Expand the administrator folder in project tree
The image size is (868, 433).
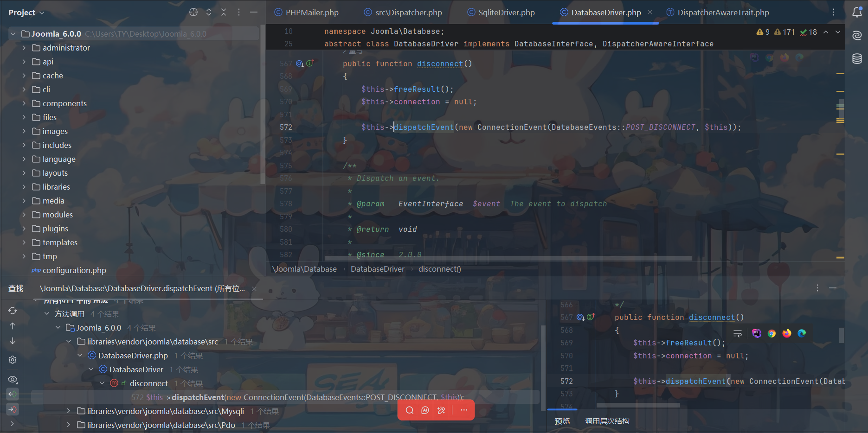[24, 48]
